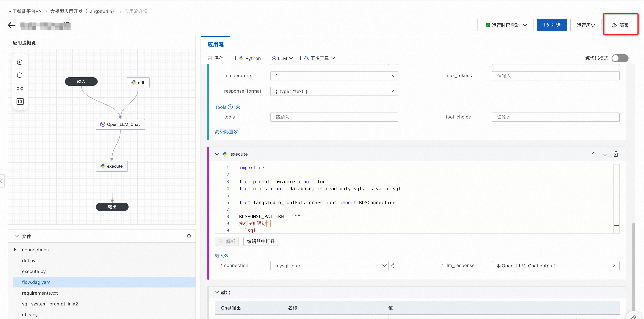Viewport: 644px width, 319px height.
Task: Open ddl.py file
Action: coord(29,260)
